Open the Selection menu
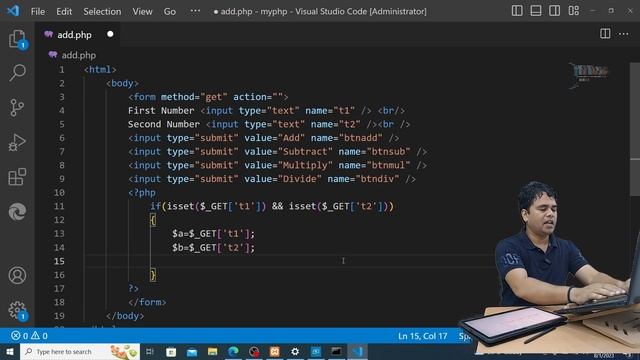Image resolution: width=640 pixels, height=360 pixels. click(x=102, y=11)
